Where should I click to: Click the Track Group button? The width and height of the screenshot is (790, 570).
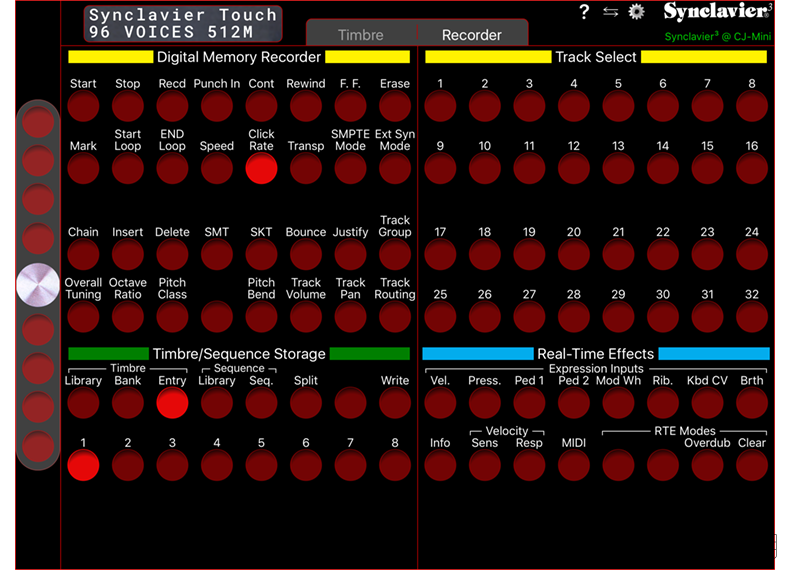tap(395, 254)
